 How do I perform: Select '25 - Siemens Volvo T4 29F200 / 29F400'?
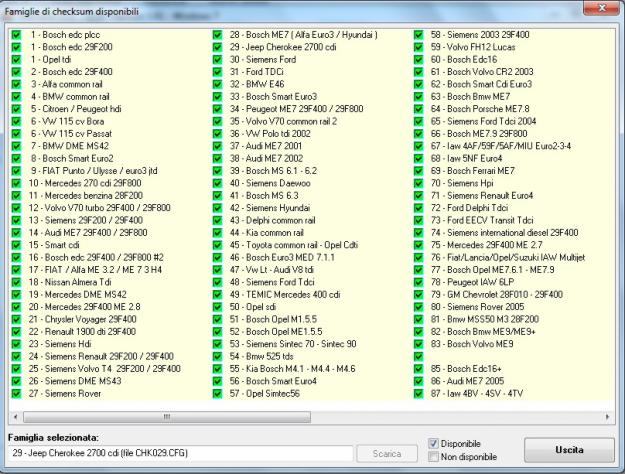pyautogui.click(x=104, y=369)
